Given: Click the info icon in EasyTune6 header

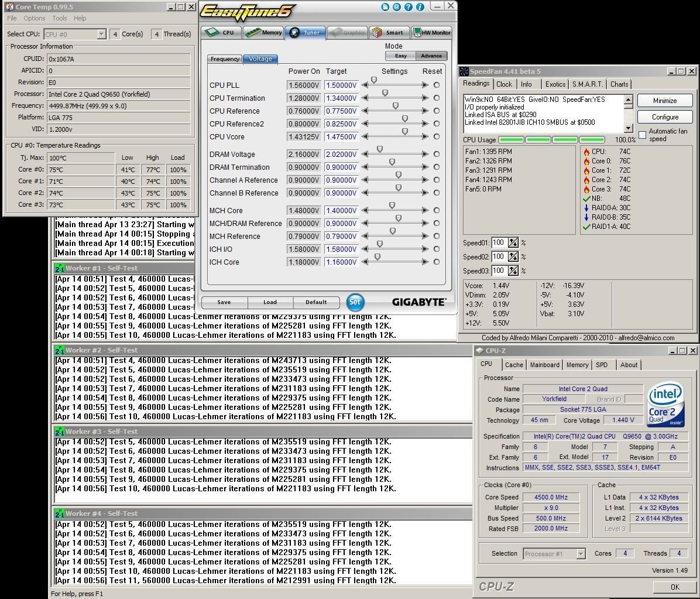Looking at the screenshot, I should (x=420, y=6).
